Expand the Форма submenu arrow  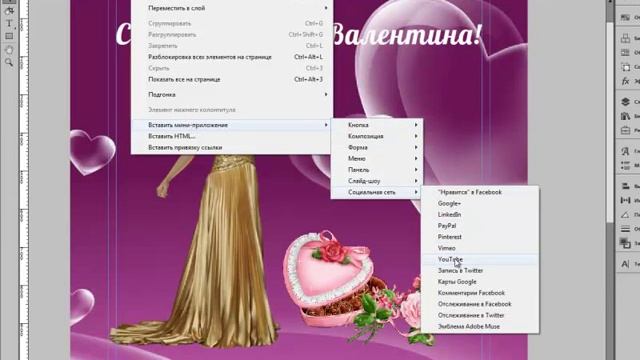click(416, 147)
